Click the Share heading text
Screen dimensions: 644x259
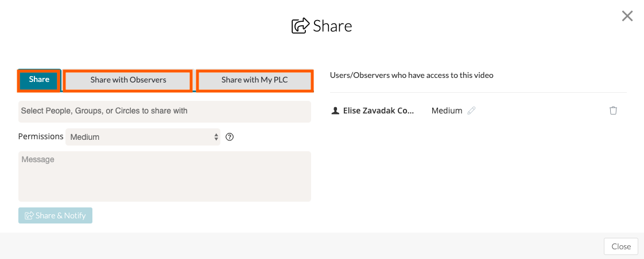pos(332,26)
